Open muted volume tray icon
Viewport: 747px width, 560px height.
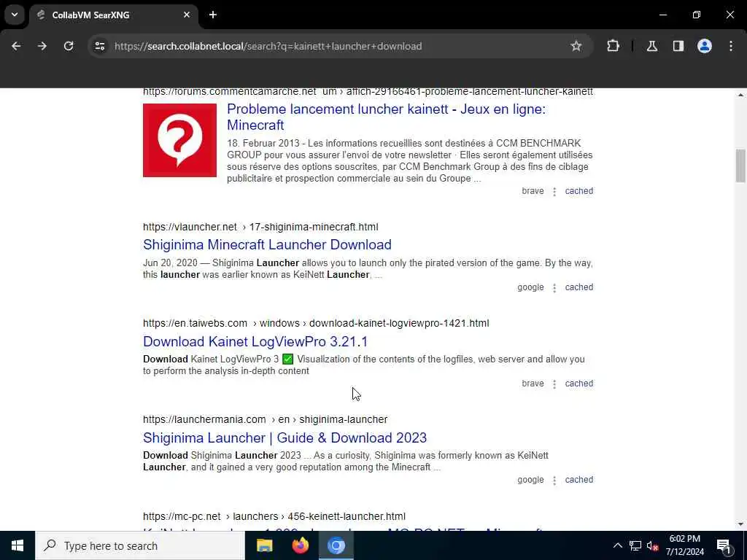(652, 545)
